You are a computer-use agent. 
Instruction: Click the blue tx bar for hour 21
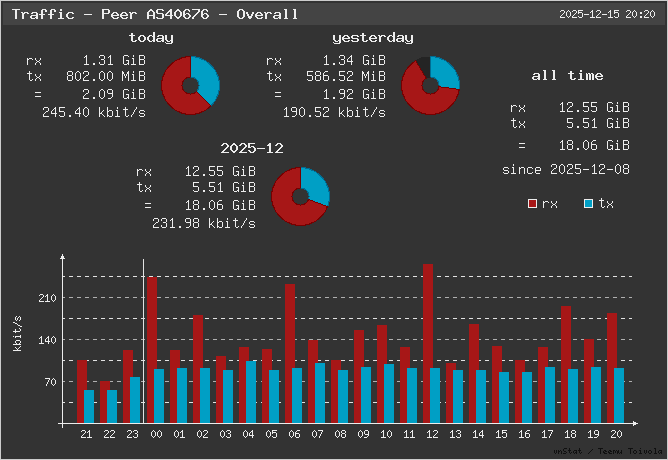[x=89, y=406]
